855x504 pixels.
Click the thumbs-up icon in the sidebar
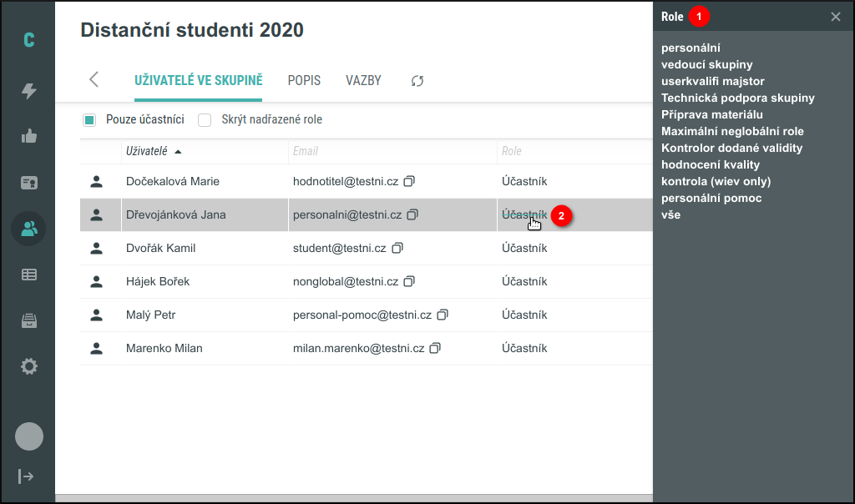[x=28, y=136]
